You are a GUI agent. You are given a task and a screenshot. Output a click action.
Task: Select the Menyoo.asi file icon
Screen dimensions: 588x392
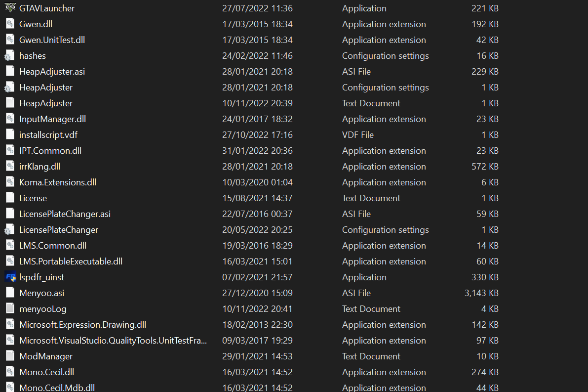[x=10, y=293]
